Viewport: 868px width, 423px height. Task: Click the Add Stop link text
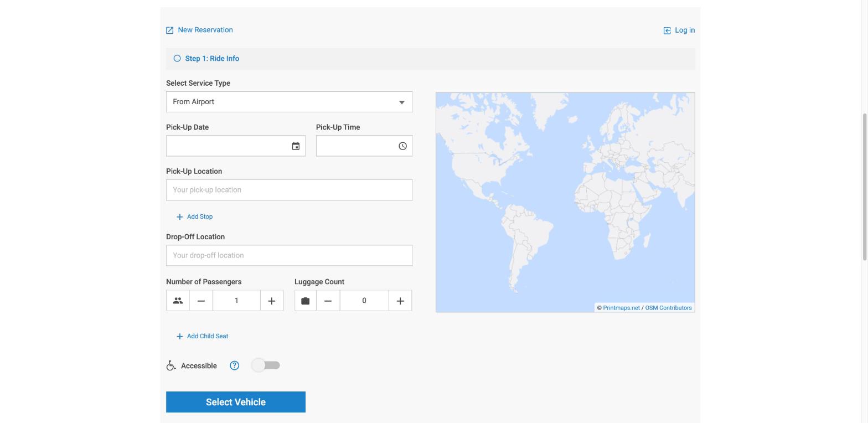point(200,216)
